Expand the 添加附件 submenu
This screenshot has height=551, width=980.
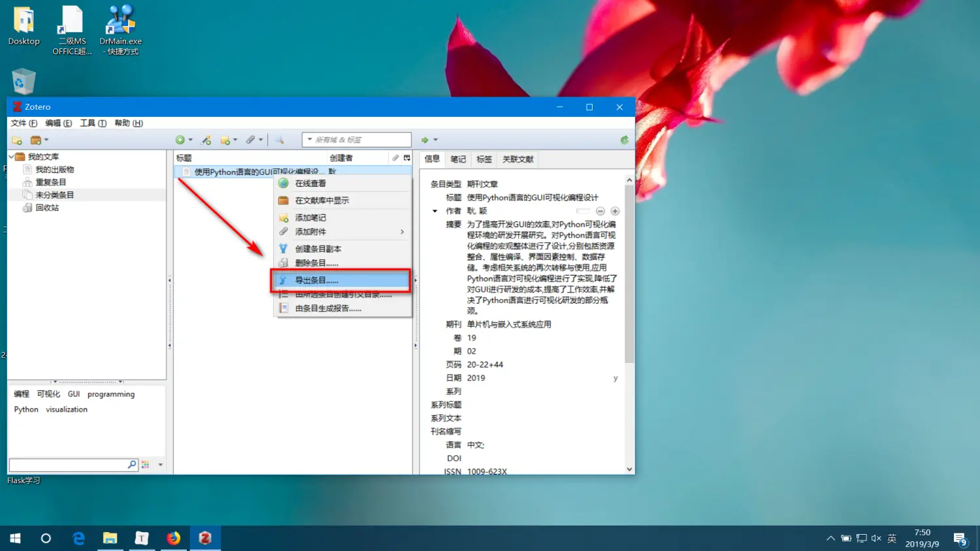click(342, 232)
